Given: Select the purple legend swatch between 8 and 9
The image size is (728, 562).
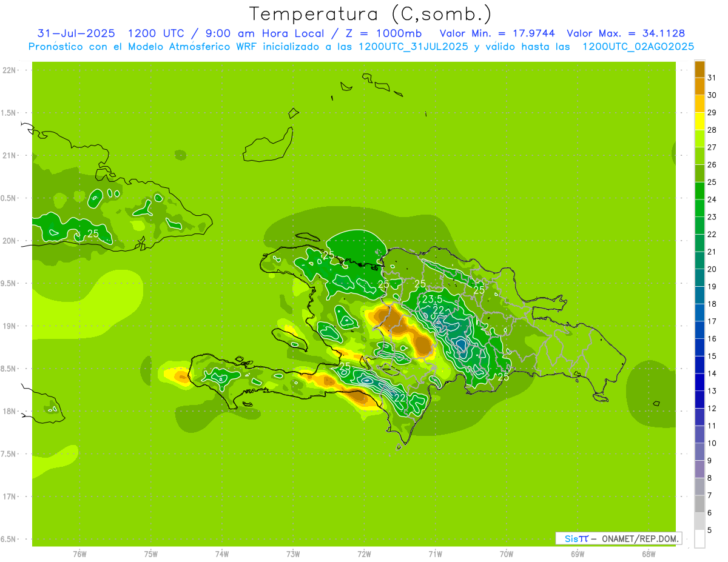Looking at the screenshot, I should click(699, 469).
